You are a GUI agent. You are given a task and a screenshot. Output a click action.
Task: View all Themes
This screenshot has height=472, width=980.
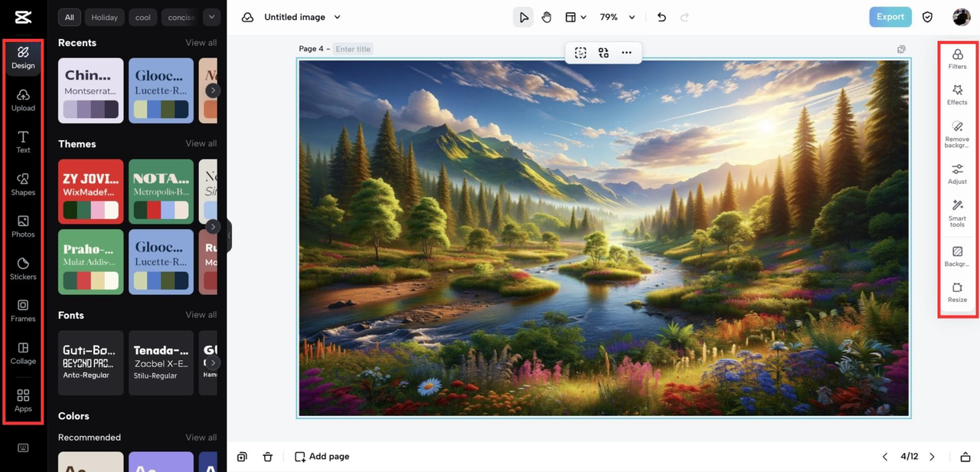point(201,143)
